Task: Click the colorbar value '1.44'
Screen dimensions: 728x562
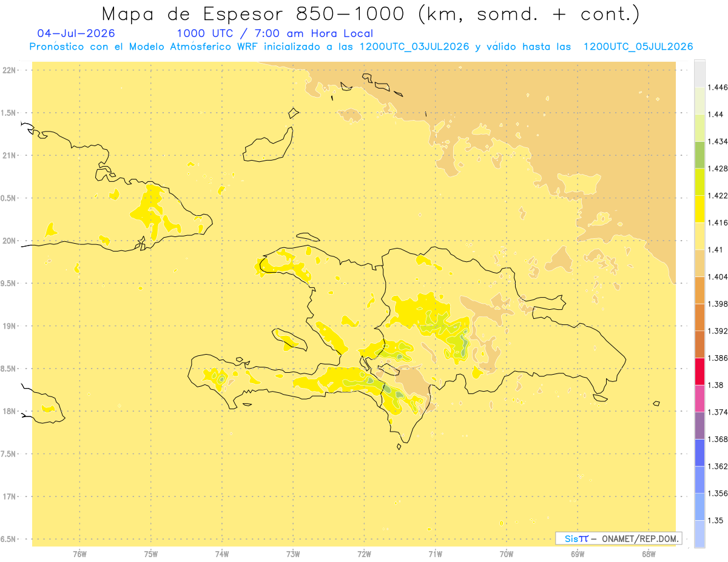Action: 715,115
